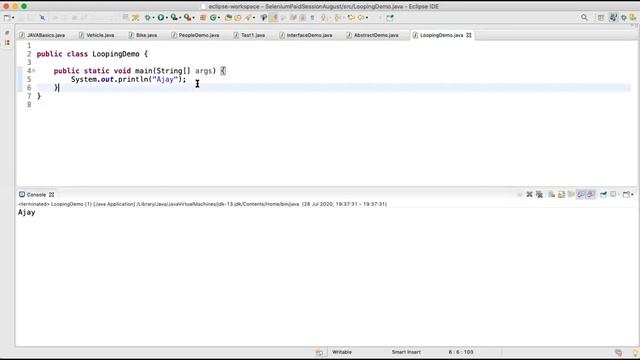640x360 pixels.
Task: Click the status bar icon left of Writable
Action: [x=319, y=352]
